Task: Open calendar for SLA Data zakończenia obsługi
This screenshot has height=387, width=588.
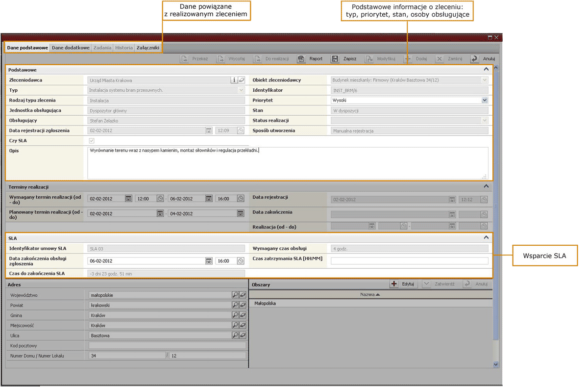Action: point(209,261)
